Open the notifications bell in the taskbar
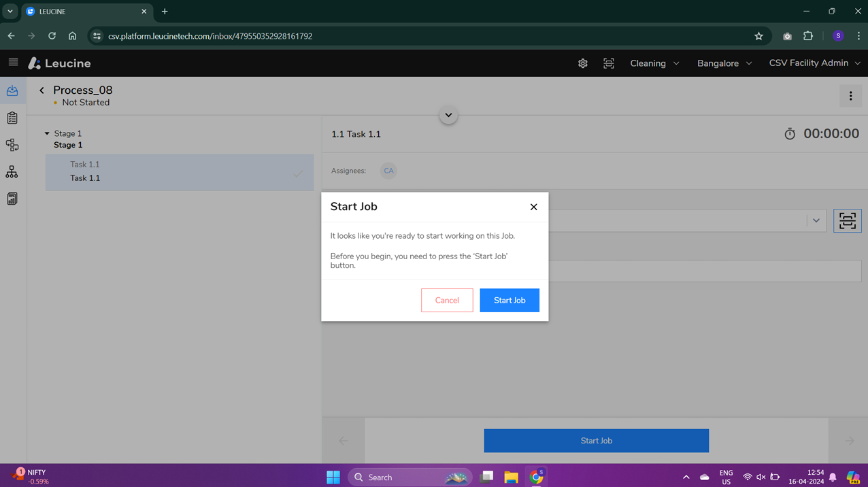This screenshot has width=868, height=487. coord(833,477)
